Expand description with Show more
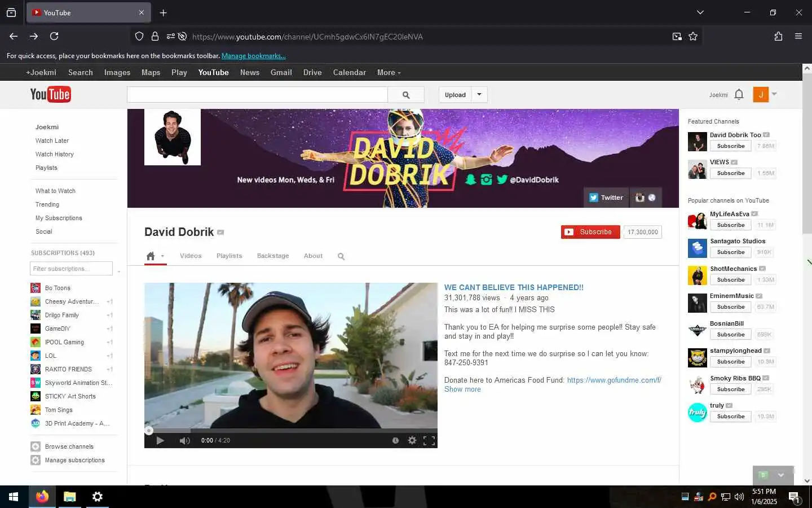 pyautogui.click(x=462, y=389)
